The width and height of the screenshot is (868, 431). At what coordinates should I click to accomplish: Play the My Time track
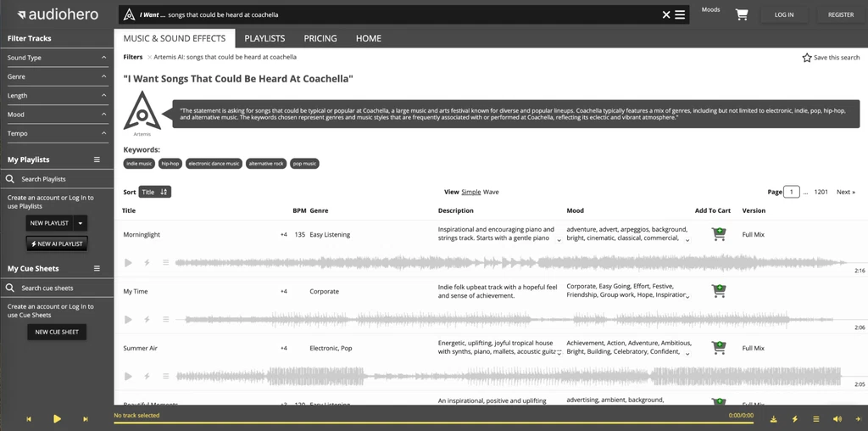pos(129,320)
